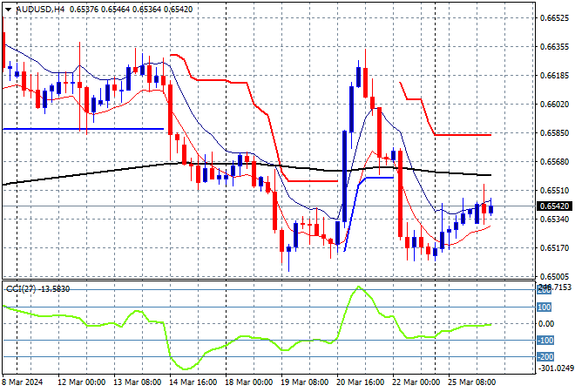
Task: Select the 25 Mar 08:00 time label
Action: pos(470,382)
